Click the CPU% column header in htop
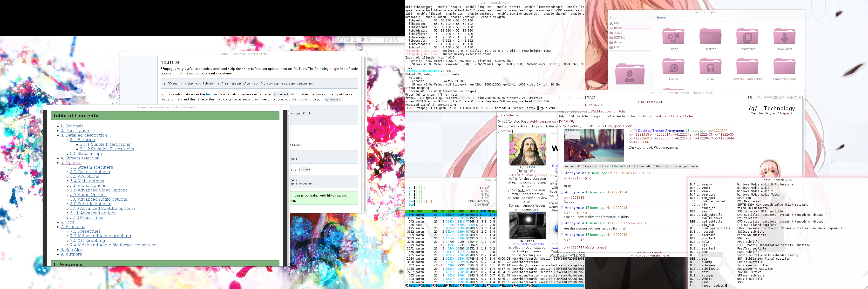 coord(483,212)
